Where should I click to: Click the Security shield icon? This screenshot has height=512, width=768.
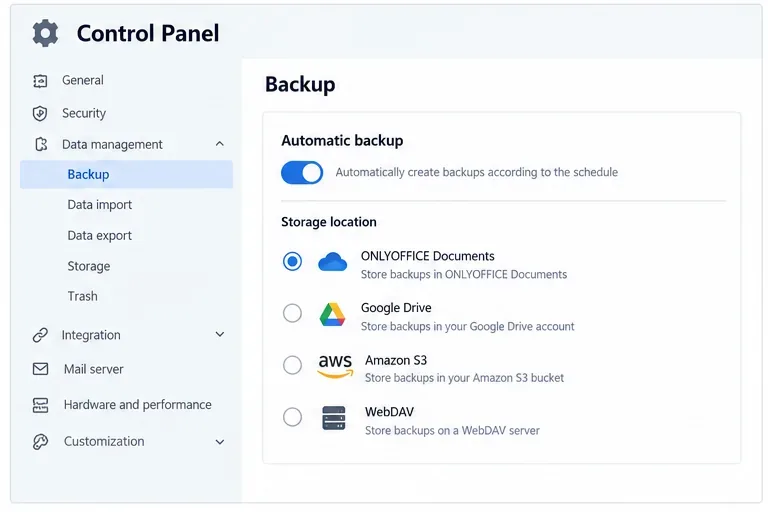40,114
